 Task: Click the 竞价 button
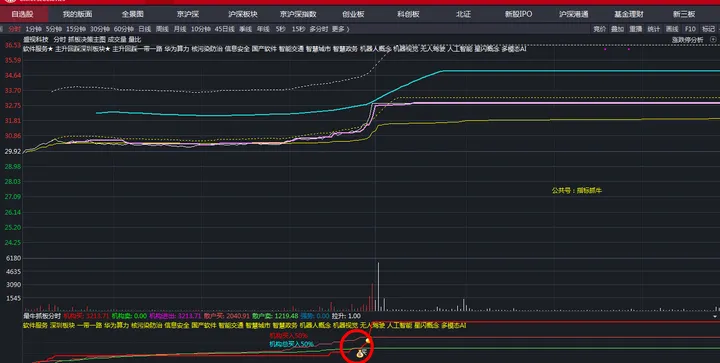(599, 29)
